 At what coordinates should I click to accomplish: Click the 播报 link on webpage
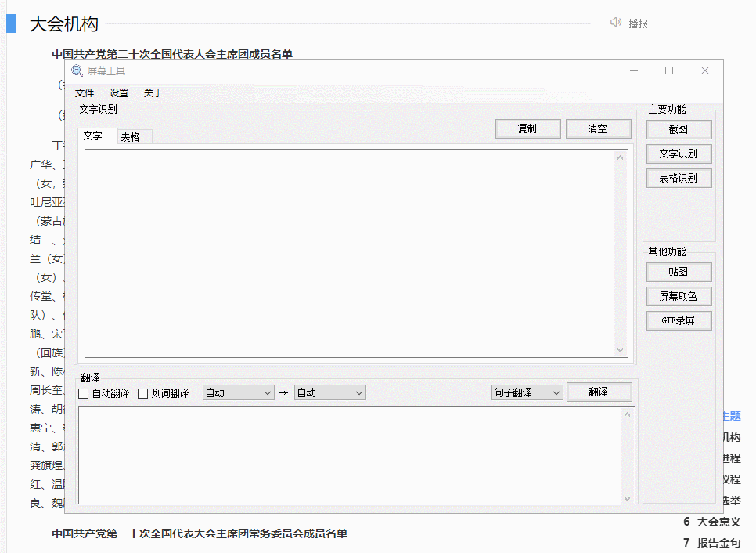[639, 23]
